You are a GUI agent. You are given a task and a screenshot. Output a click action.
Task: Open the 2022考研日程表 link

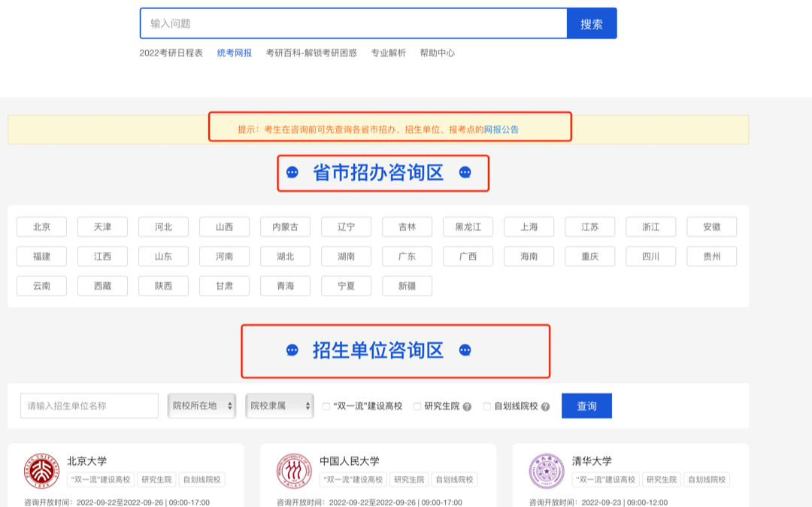click(x=171, y=53)
